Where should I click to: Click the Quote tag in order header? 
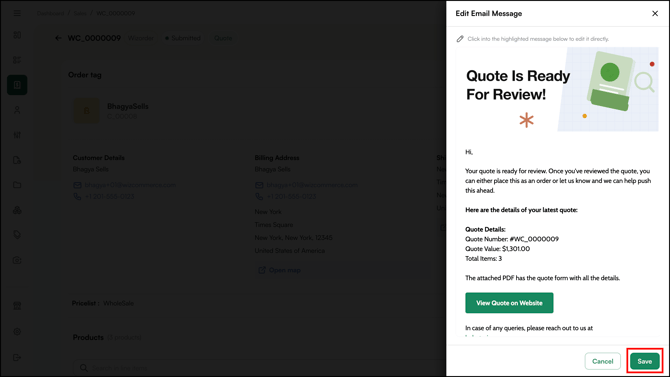point(223,38)
